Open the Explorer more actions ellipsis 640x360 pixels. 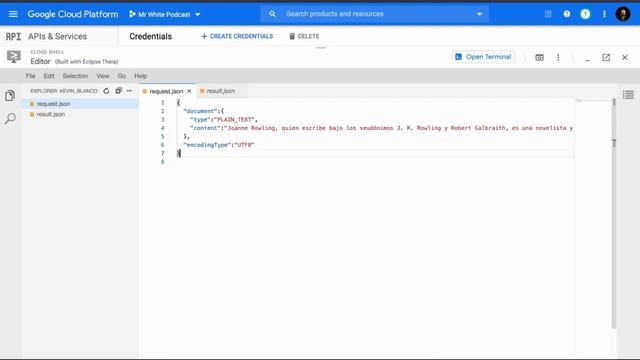pos(129,91)
